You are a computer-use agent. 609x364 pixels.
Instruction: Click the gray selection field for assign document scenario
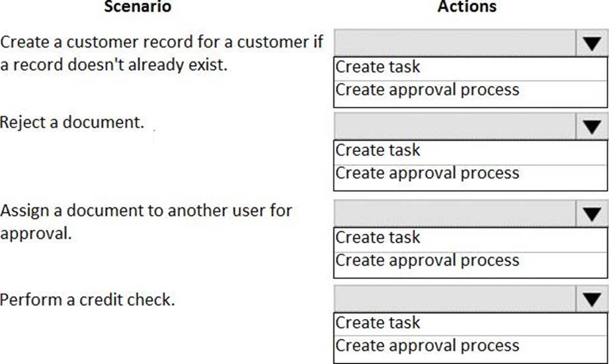(x=456, y=213)
